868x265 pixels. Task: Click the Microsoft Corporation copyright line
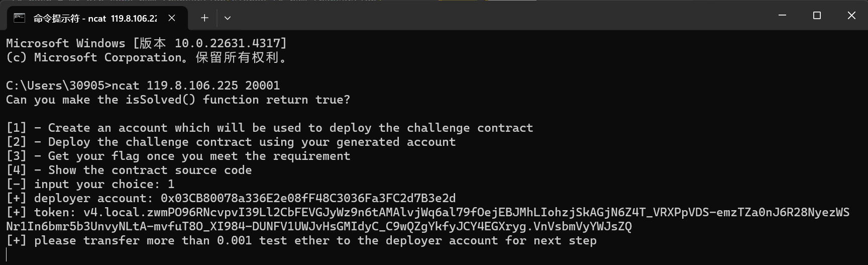click(146, 57)
